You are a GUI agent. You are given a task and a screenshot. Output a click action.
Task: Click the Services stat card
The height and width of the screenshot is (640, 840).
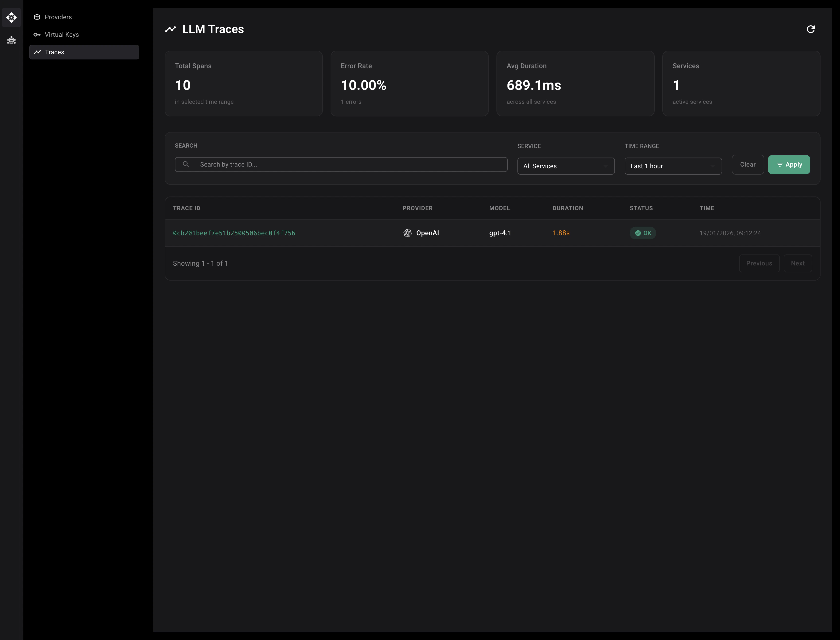pos(741,84)
